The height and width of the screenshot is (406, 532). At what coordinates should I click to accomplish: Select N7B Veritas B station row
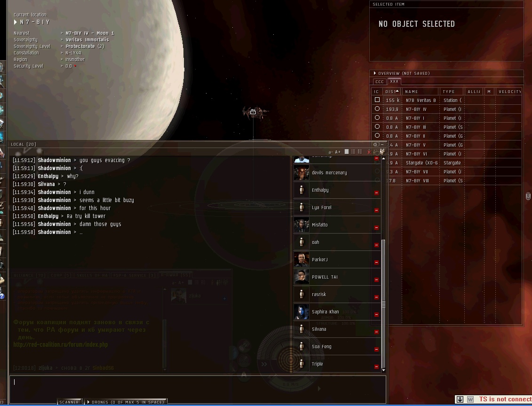(446, 100)
